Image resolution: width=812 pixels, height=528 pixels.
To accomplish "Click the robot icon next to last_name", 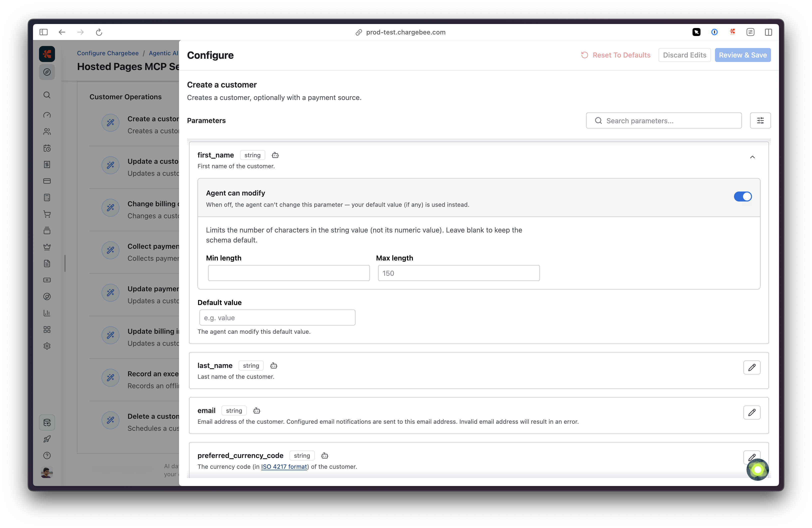I will click(x=273, y=366).
